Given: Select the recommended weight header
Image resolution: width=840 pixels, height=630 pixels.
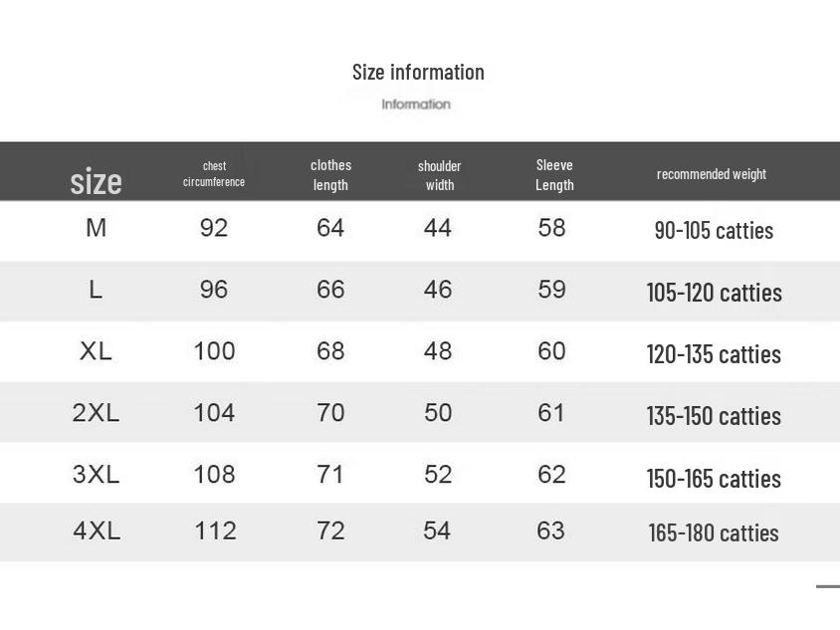Looking at the screenshot, I should (x=712, y=174).
